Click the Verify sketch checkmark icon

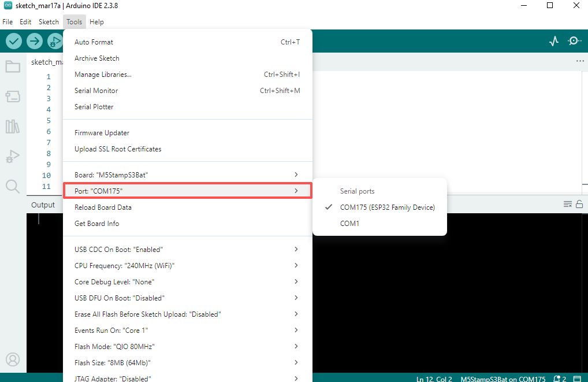[14, 41]
